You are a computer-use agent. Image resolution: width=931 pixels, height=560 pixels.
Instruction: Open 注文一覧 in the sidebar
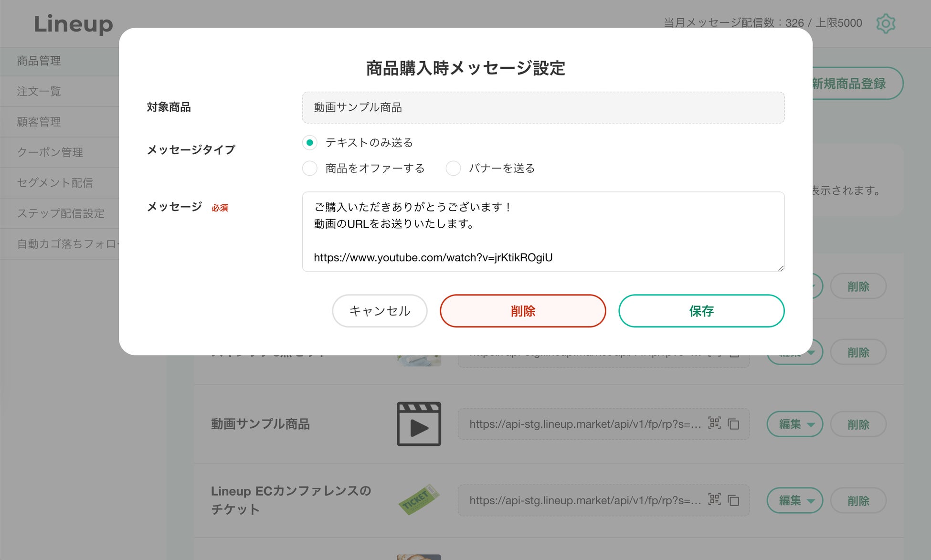39,91
